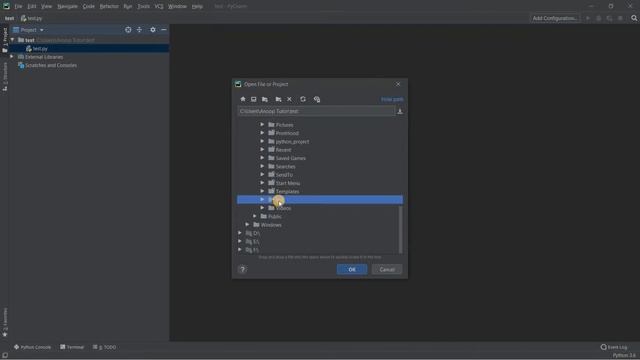
Task: Click the PyCharm logo in title bar
Action: [6, 6]
